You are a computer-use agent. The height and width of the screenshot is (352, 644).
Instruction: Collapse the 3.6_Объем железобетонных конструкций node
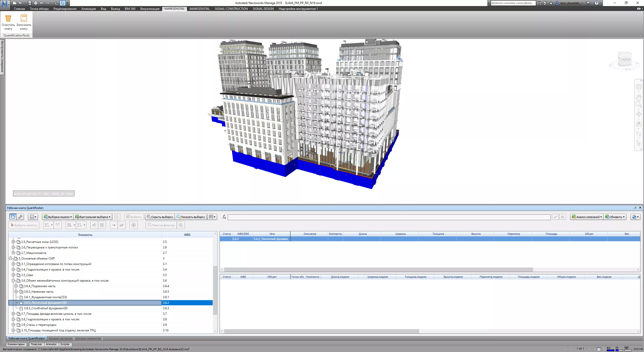click(14, 281)
